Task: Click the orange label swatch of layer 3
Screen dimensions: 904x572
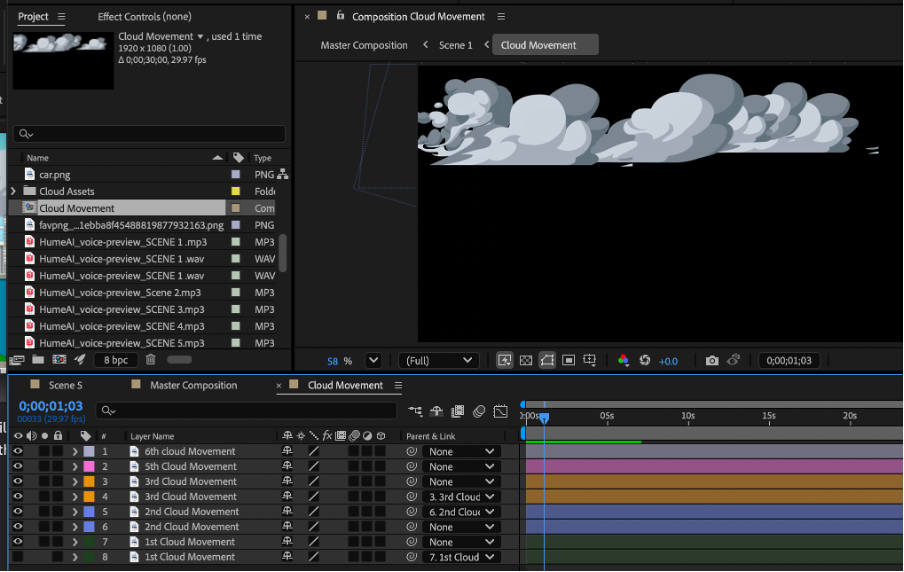Action: [x=88, y=482]
